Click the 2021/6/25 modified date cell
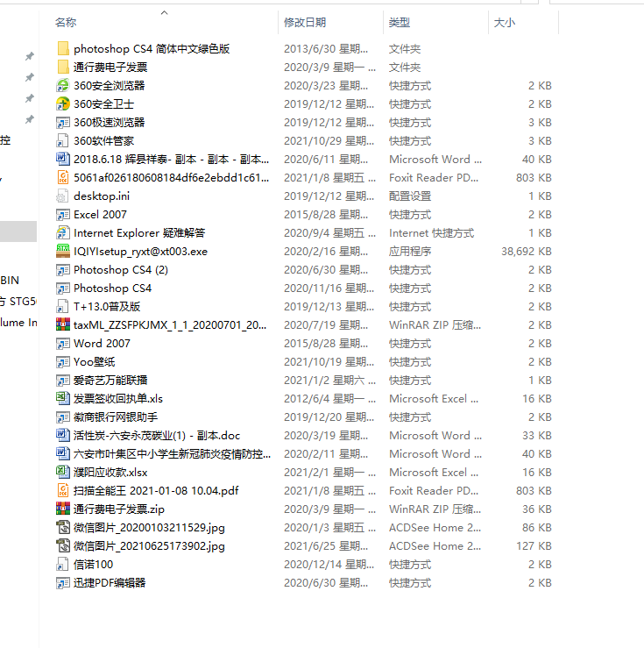This screenshot has width=644, height=648. click(326, 546)
